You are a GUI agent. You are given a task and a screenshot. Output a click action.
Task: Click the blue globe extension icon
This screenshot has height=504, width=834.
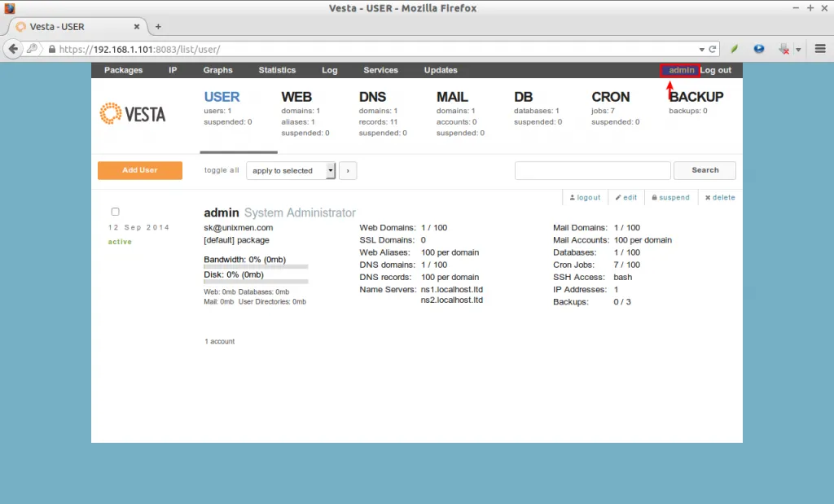click(759, 49)
